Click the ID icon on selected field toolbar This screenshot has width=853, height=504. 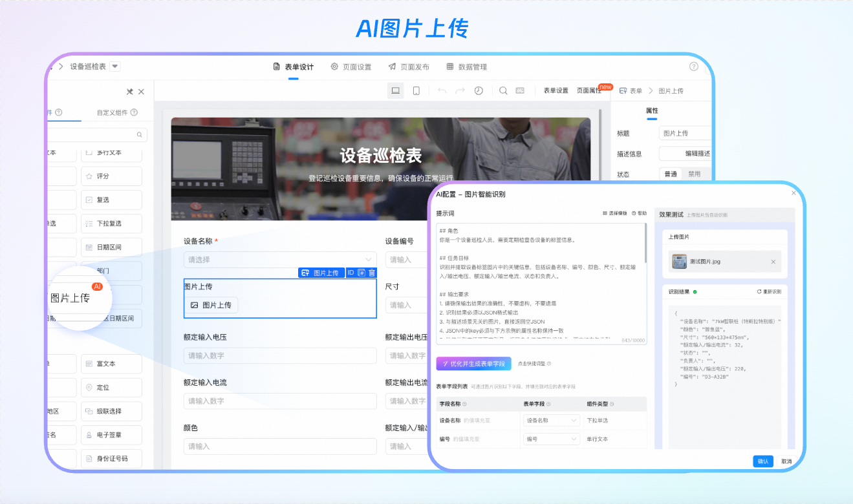coord(351,273)
